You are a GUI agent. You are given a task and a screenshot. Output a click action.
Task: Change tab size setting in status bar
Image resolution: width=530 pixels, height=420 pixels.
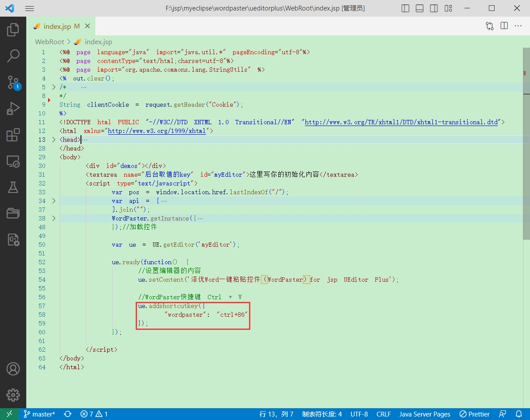(322, 414)
